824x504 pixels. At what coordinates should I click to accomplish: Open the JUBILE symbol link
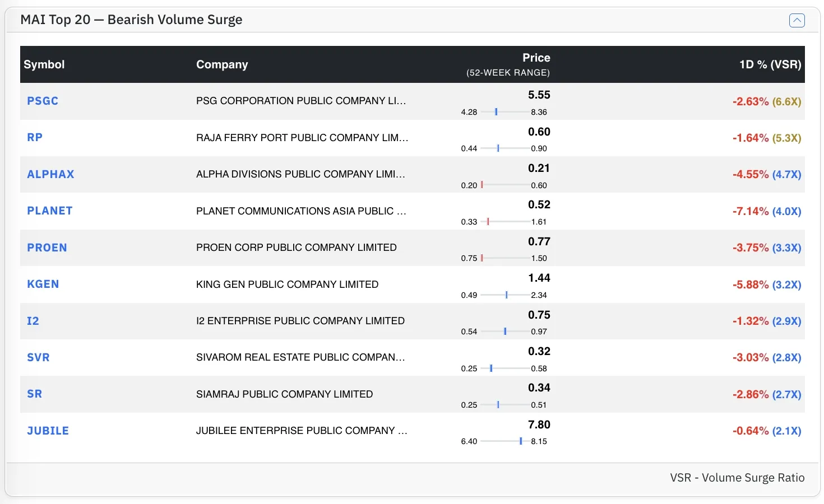48,431
